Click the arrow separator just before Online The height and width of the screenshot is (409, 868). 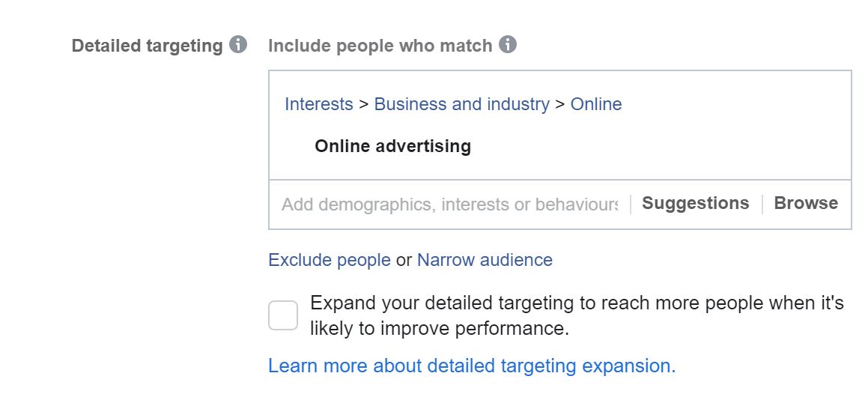tap(559, 104)
